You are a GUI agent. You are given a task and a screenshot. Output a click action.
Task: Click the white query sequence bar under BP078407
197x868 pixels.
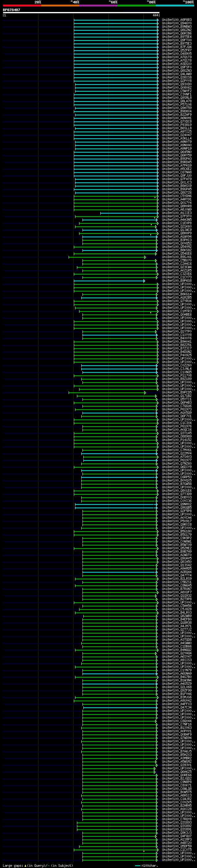(81, 12)
